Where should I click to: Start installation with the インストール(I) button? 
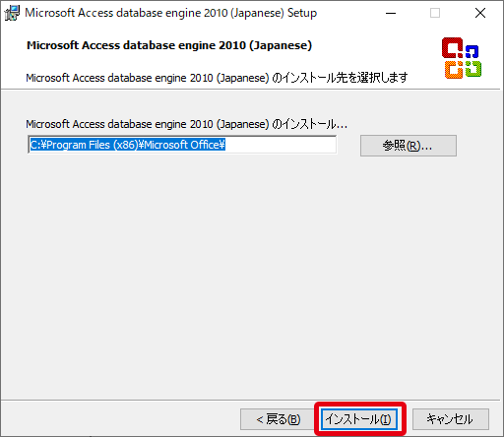[x=359, y=419]
